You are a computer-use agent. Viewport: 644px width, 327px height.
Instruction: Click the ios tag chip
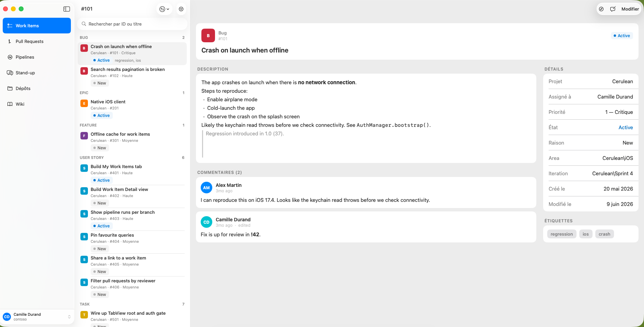click(x=585, y=234)
